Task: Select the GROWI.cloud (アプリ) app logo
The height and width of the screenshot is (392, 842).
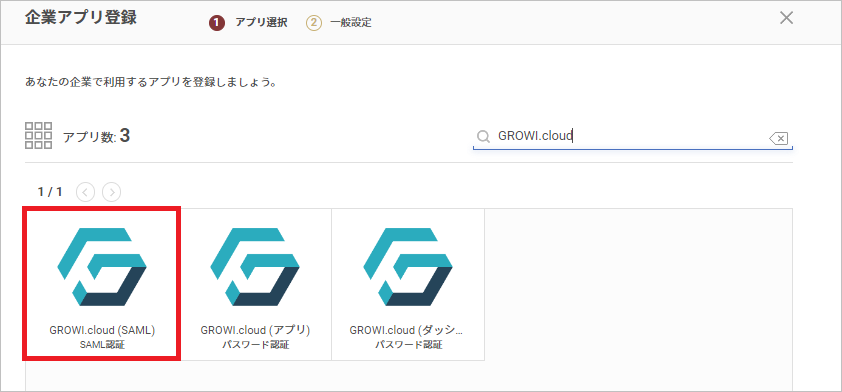Action: click(x=255, y=267)
